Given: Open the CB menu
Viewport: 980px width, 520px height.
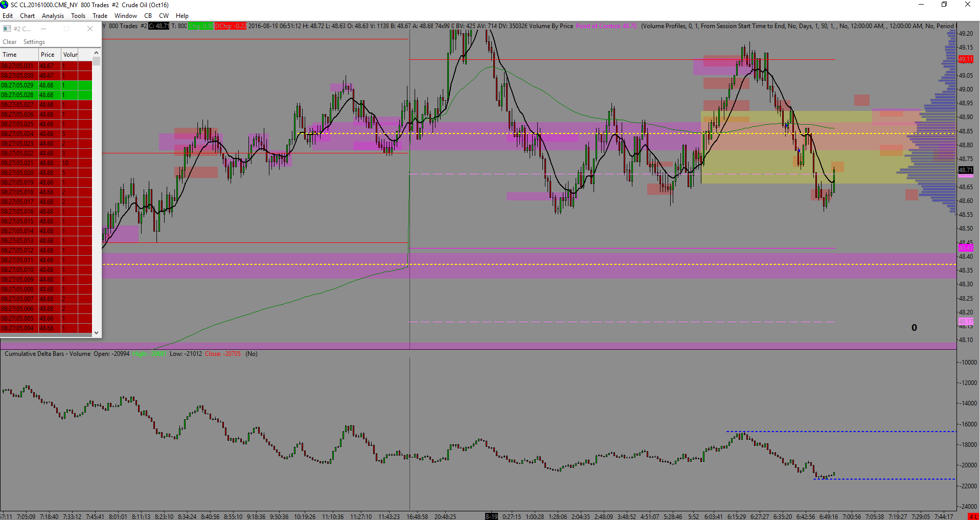Looking at the screenshot, I should pyautogui.click(x=148, y=16).
